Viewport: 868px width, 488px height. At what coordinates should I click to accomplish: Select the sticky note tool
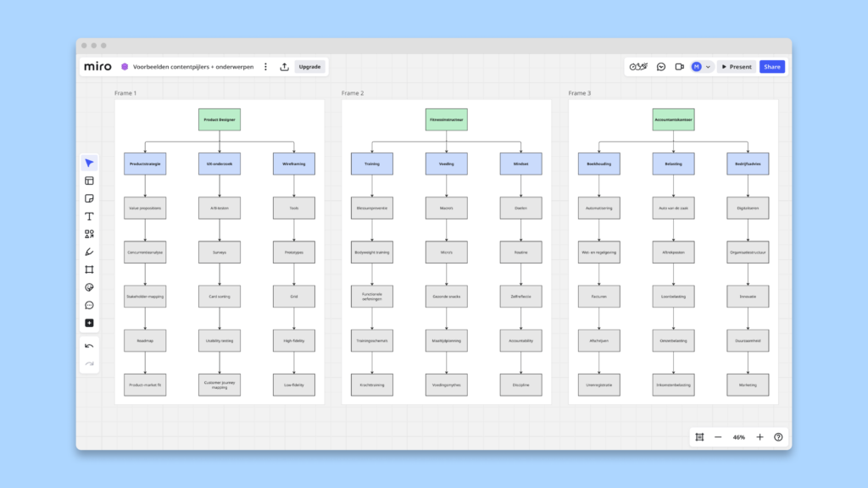[x=89, y=198]
